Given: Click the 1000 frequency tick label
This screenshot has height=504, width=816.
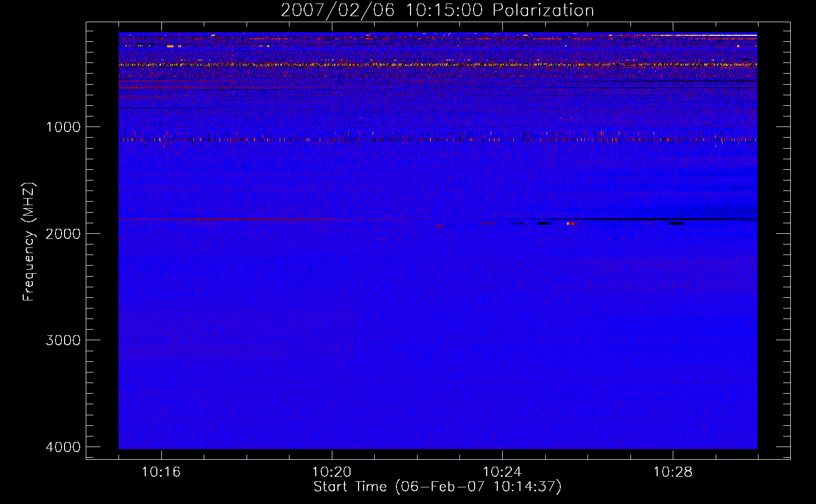Looking at the screenshot, I should point(64,127).
